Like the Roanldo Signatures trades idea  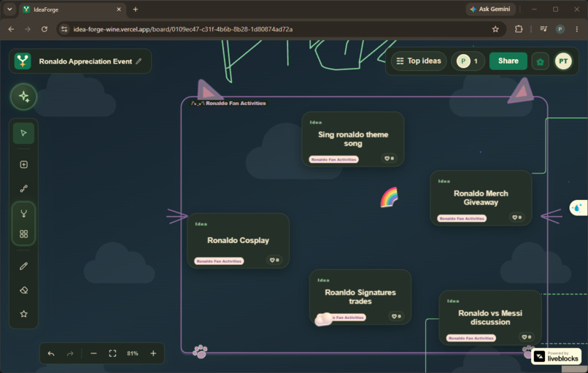pos(396,316)
